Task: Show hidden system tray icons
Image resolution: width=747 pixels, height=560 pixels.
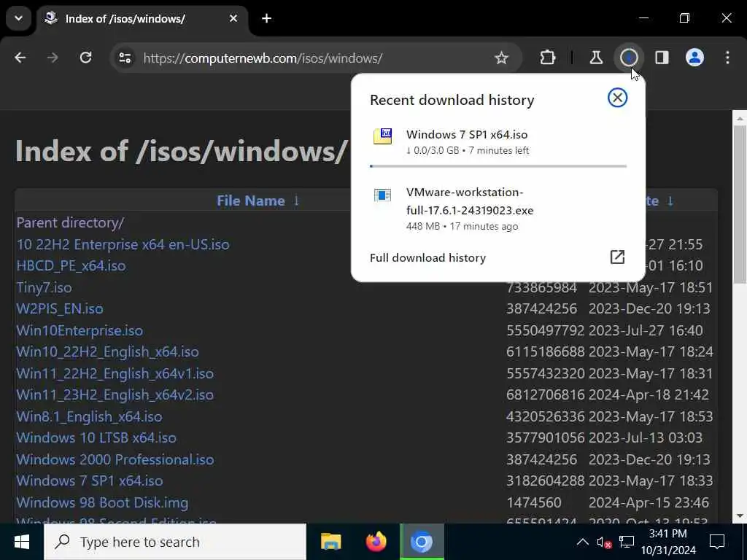Action: coord(582,542)
